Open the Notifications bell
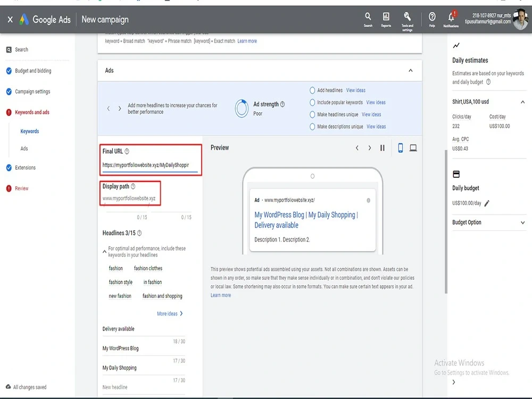This screenshot has width=532, height=399. 451,19
